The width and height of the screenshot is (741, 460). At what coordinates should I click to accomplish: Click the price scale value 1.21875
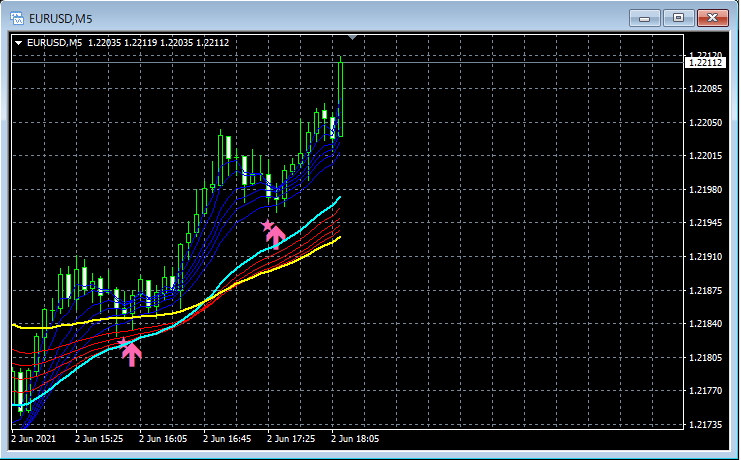(706, 290)
